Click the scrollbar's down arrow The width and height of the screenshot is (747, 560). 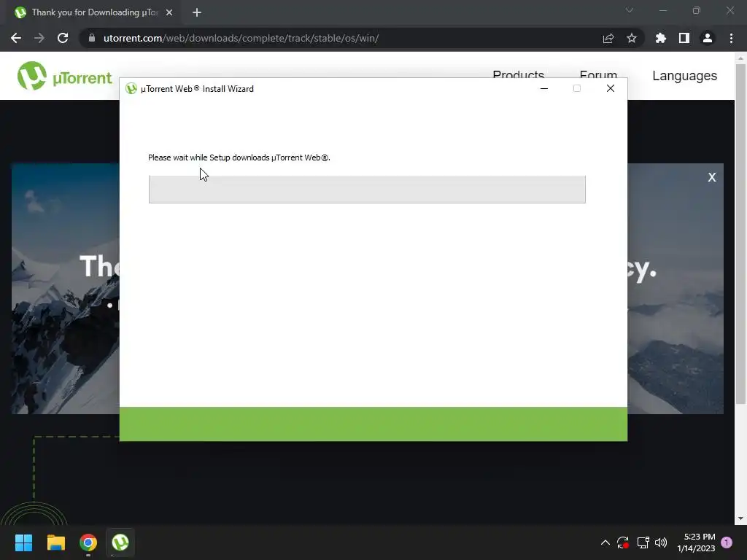pos(740,518)
